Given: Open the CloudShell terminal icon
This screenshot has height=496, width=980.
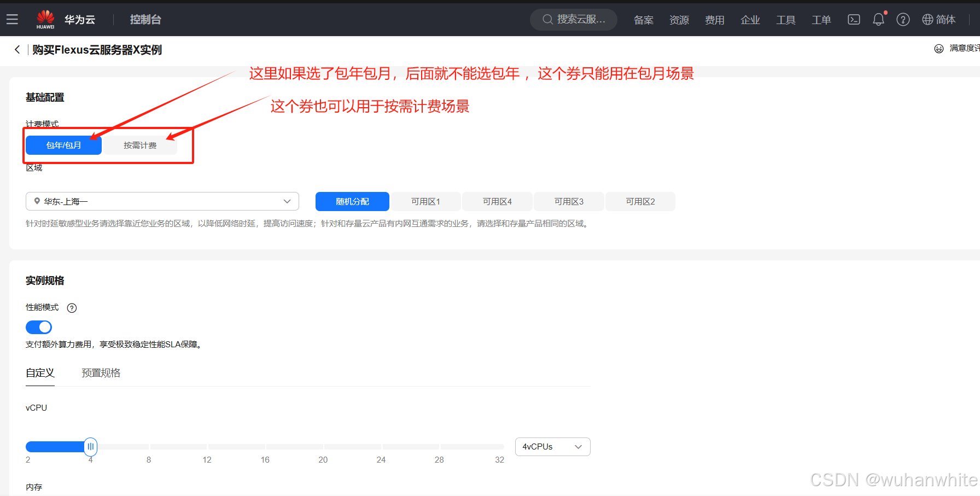Looking at the screenshot, I should [x=854, y=20].
